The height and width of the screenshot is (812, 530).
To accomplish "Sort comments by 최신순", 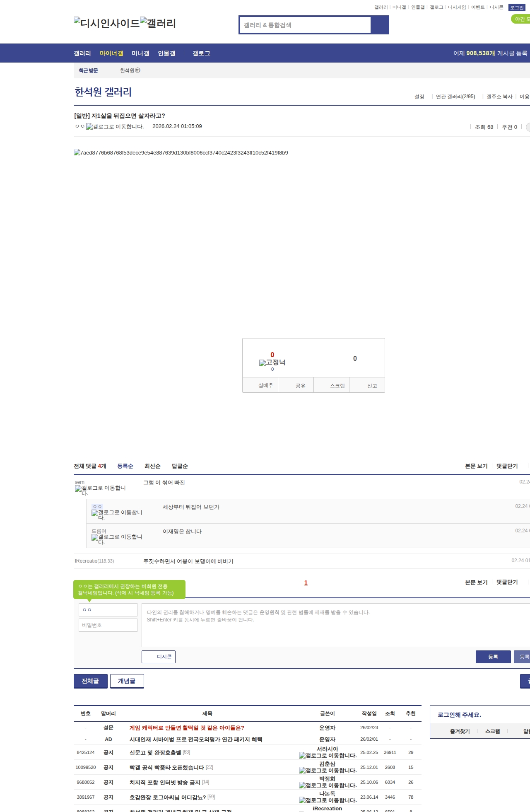I will pos(152,466).
